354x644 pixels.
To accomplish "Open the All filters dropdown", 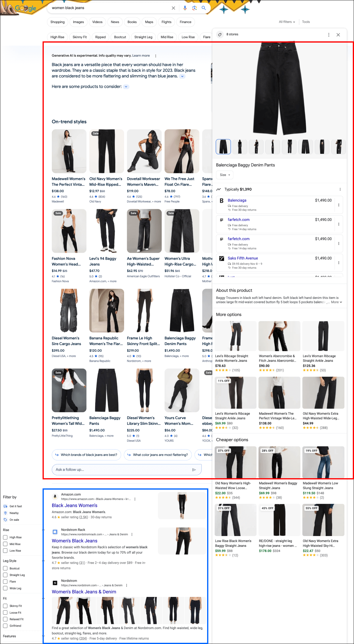I will [287, 22].
